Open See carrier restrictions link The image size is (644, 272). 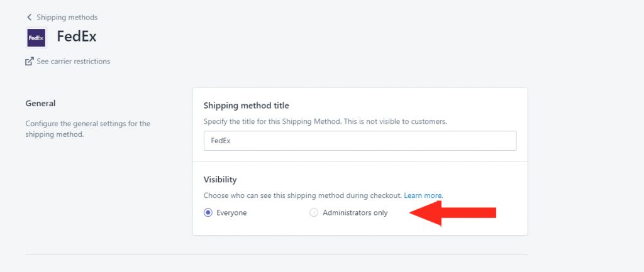coord(73,62)
